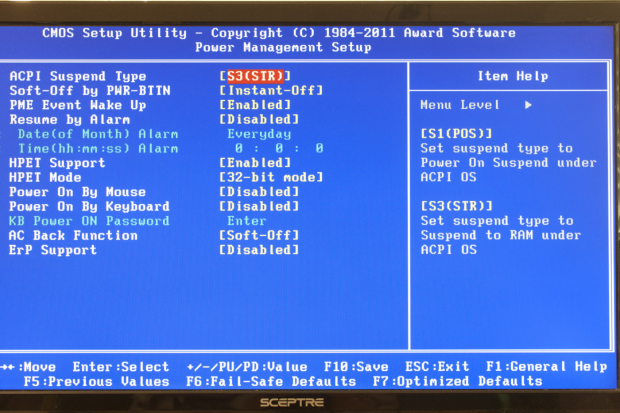Screen dimensions: 620x413
Task: Click the [S1(POS)] help entry
Action: click(456, 134)
